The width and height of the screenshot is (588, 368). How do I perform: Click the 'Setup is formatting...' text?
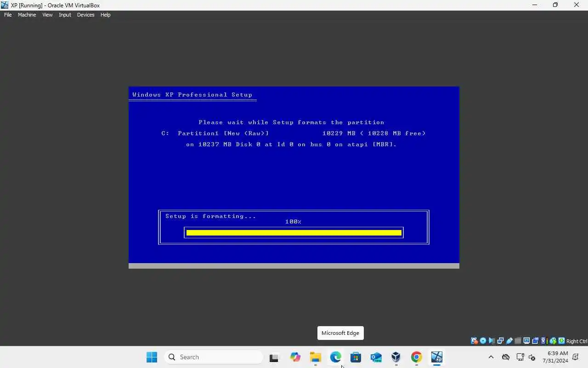pyautogui.click(x=211, y=216)
